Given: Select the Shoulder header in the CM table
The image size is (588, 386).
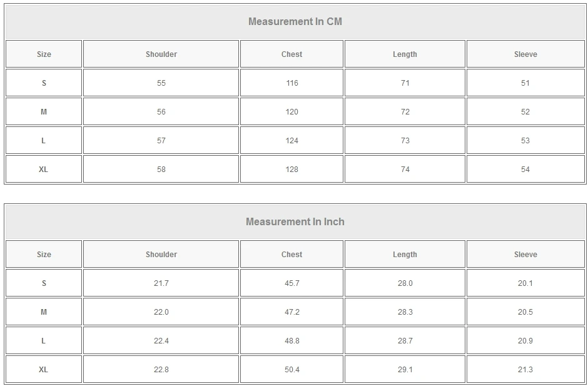Looking at the screenshot, I should [161, 54].
